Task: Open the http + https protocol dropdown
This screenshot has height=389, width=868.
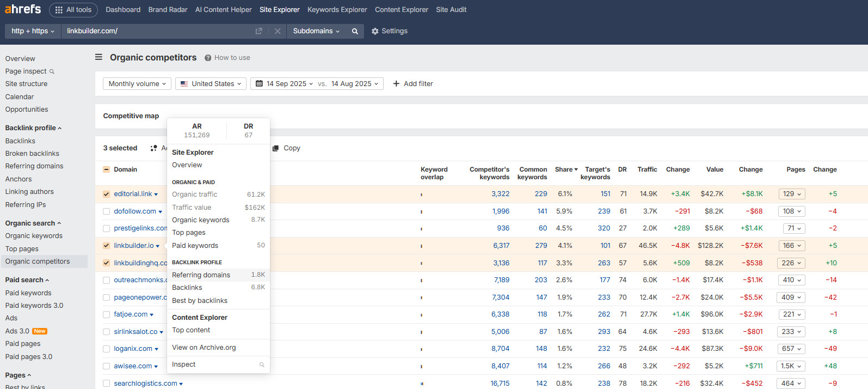Action: 33,31
